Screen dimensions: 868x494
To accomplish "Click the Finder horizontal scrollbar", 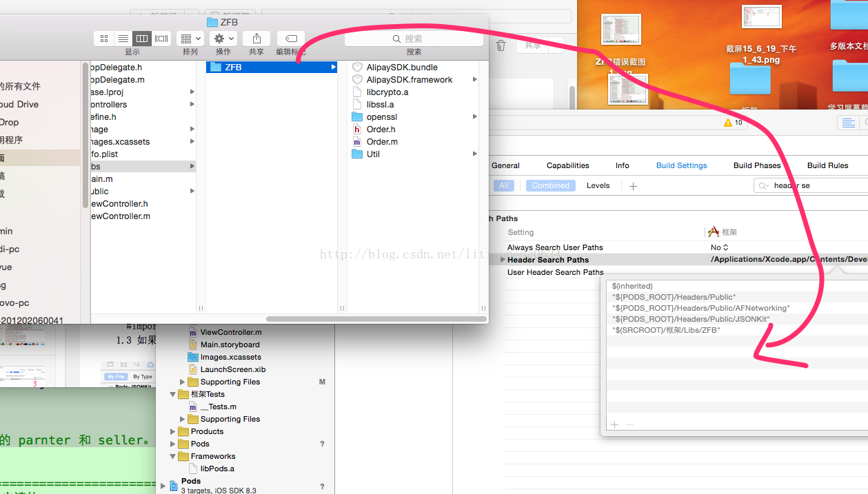I will (x=375, y=319).
